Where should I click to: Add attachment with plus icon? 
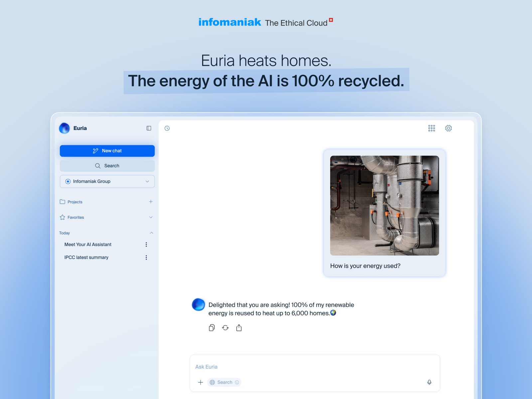point(200,382)
